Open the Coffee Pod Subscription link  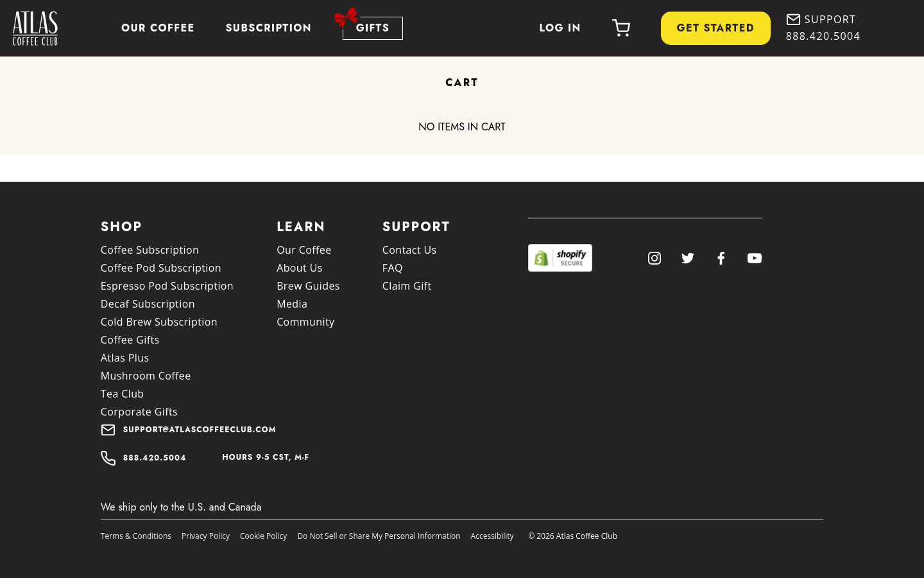point(161,268)
